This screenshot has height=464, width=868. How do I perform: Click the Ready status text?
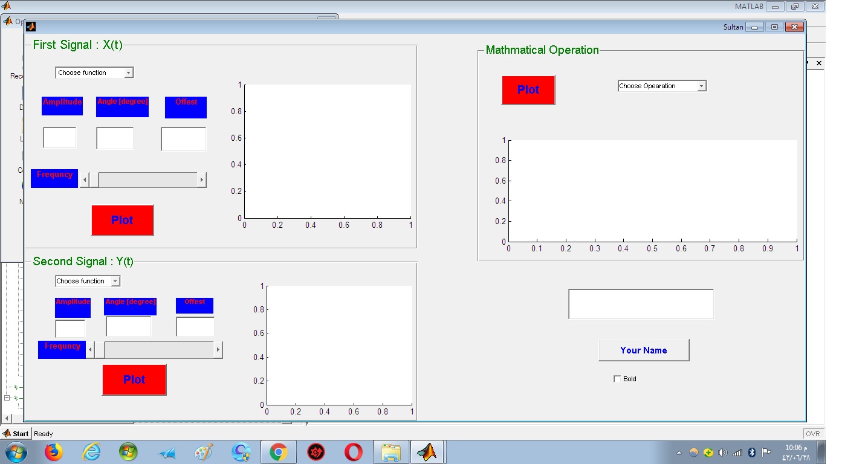click(44, 434)
